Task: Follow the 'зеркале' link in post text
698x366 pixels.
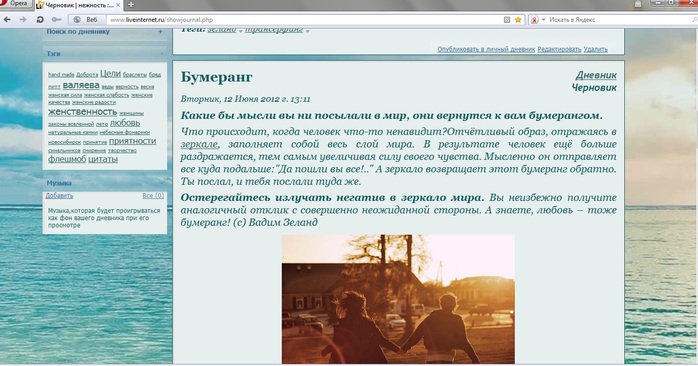Action: point(199,144)
